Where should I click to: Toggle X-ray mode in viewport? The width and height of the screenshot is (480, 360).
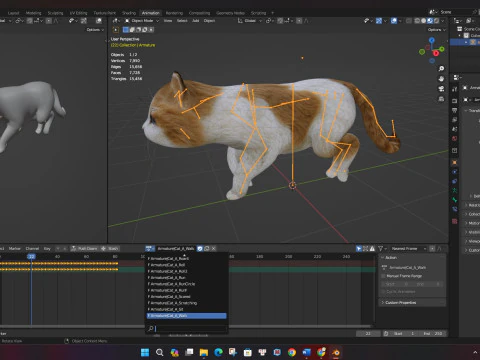coord(409,21)
